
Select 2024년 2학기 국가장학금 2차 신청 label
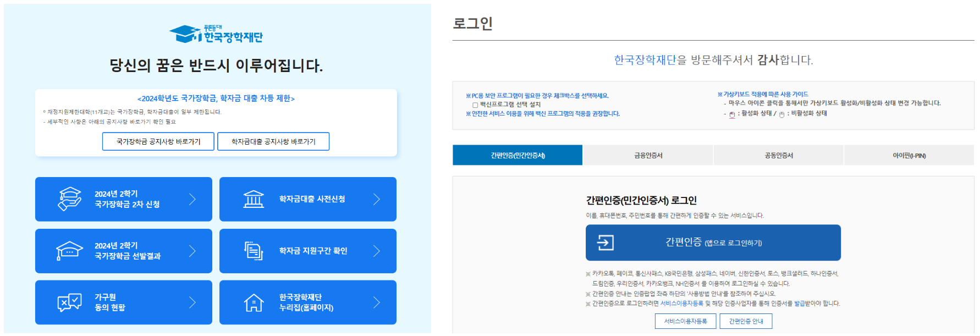(127, 199)
